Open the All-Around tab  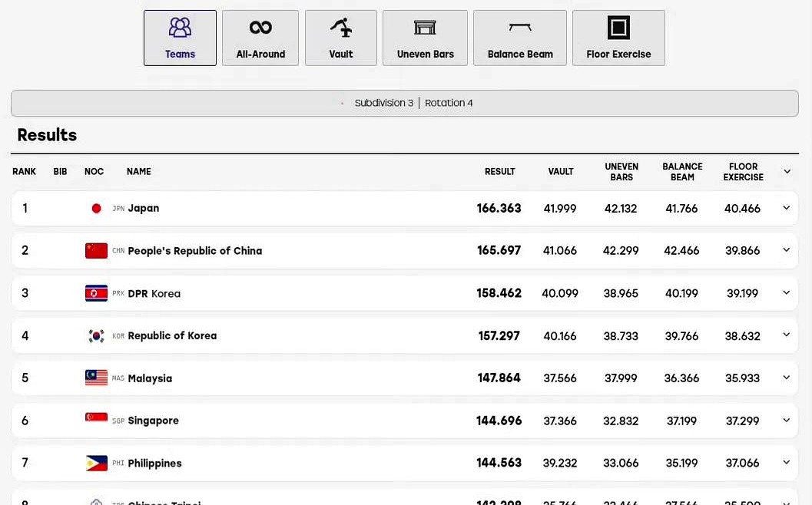click(260, 38)
